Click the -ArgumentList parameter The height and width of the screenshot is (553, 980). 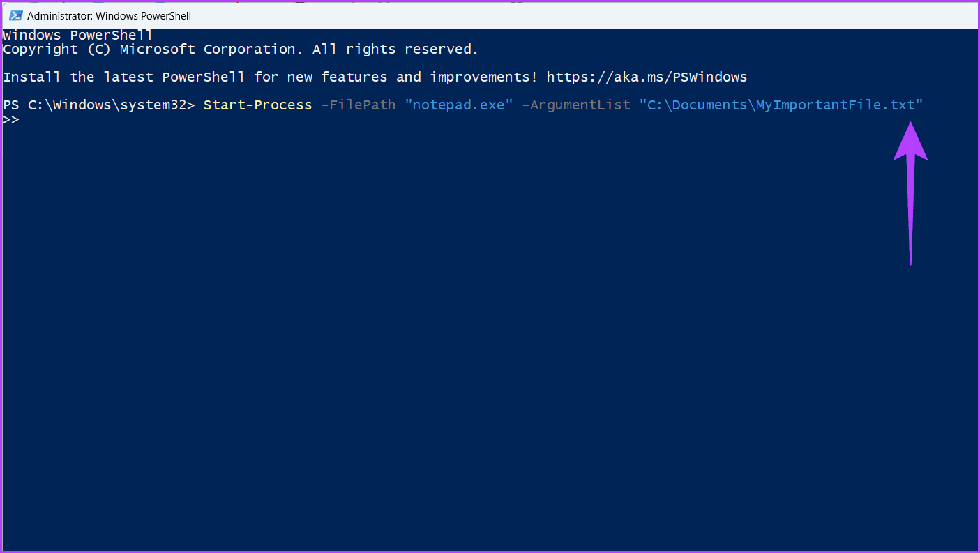(x=576, y=105)
